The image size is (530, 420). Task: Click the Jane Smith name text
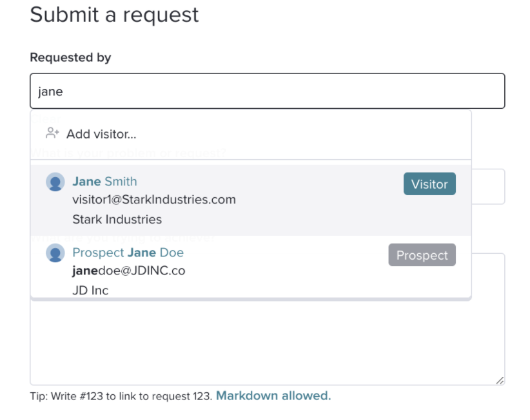coord(105,181)
